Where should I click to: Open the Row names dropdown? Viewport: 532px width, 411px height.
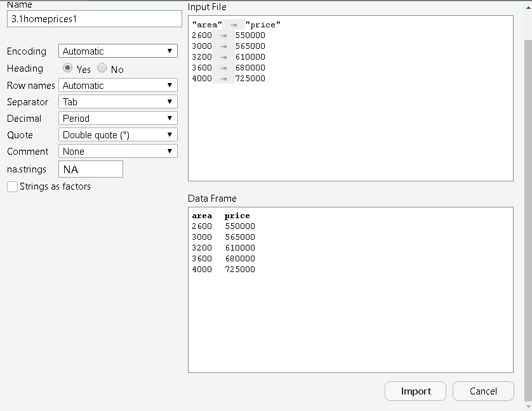coord(117,85)
